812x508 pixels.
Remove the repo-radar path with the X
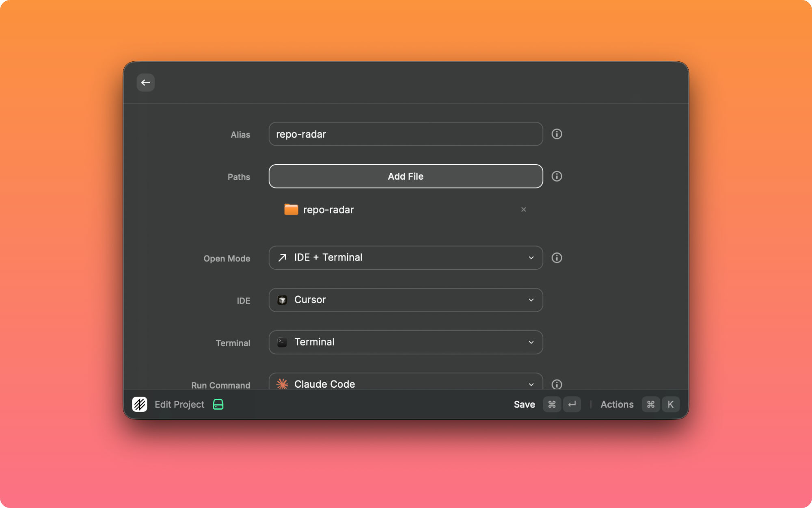click(x=524, y=209)
